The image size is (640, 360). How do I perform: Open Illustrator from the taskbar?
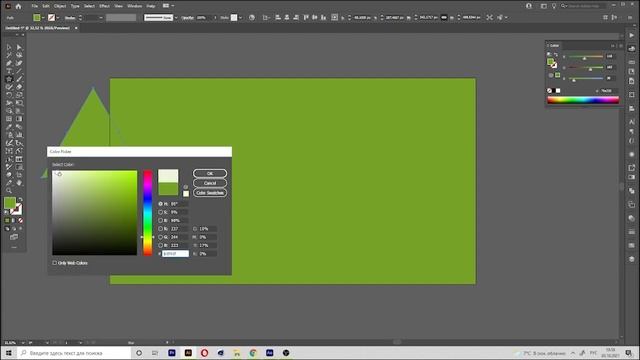(188, 353)
